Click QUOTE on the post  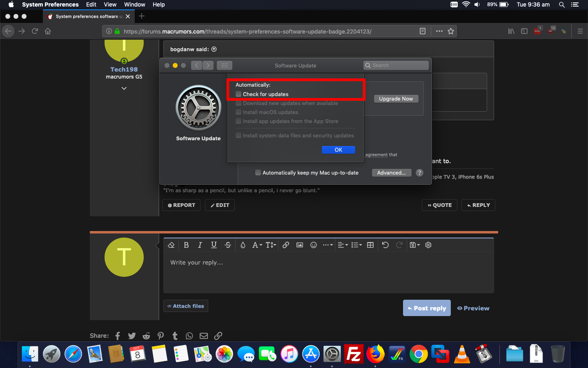(439, 205)
